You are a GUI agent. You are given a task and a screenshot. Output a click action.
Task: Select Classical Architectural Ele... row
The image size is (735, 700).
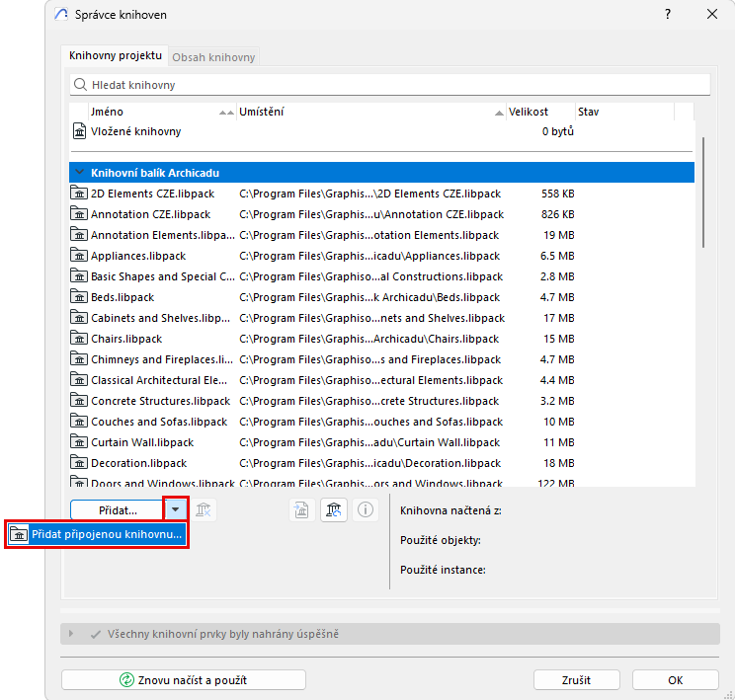click(381, 379)
